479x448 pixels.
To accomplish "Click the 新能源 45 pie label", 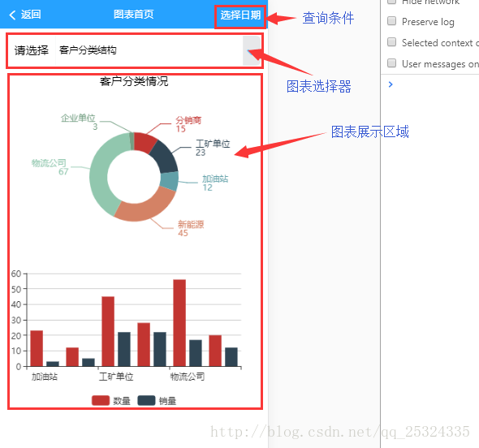I will tap(191, 228).
